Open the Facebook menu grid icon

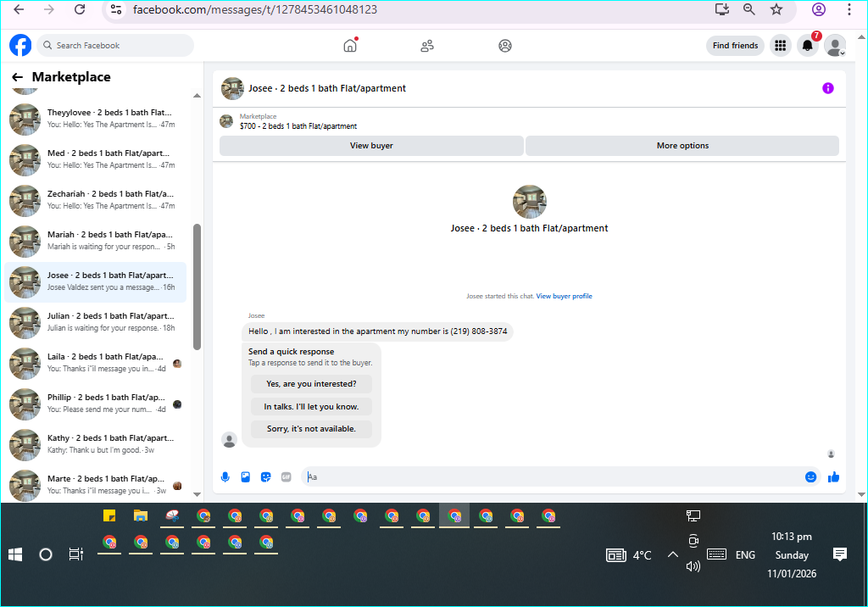click(780, 46)
